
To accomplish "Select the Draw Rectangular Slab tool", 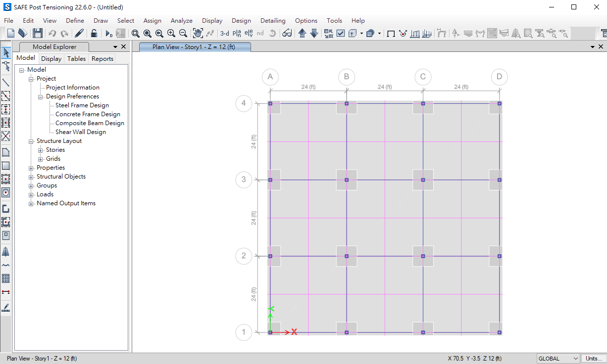I will (x=6, y=166).
